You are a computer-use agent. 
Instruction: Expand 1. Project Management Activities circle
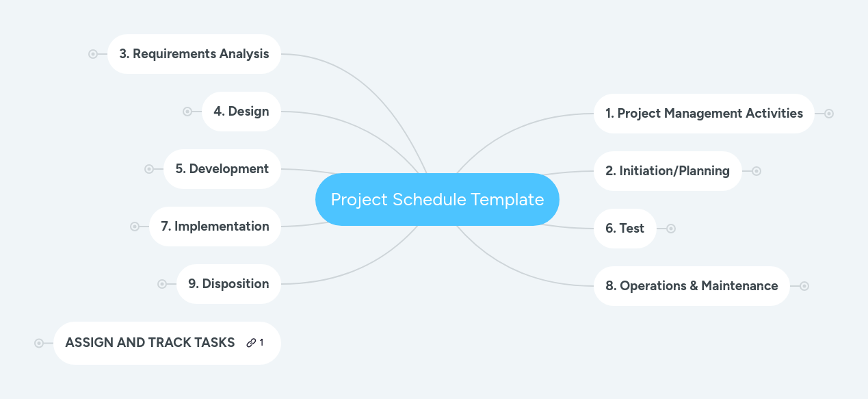pyautogui.click(x=829, y=114)
